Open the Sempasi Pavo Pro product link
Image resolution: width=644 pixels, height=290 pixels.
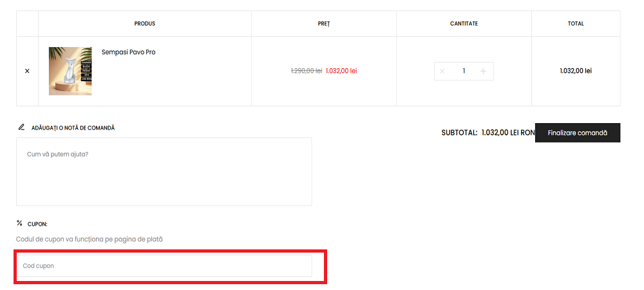click(128, 52)
